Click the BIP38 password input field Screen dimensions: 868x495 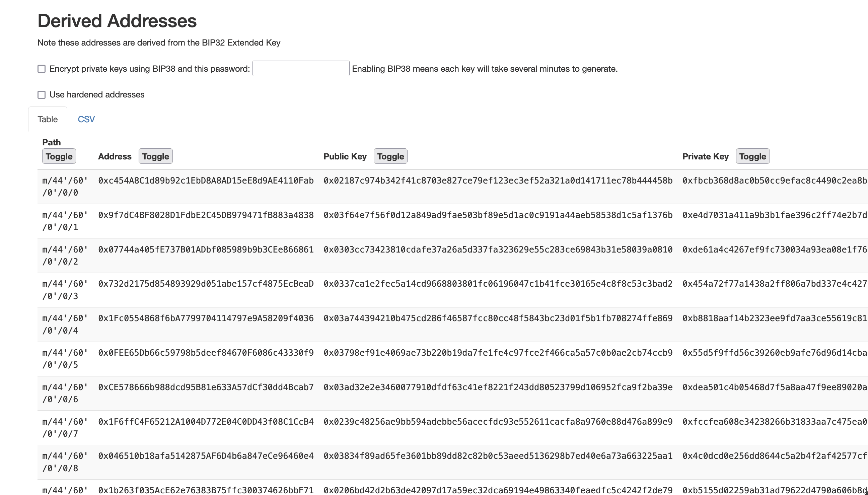point(300,68)
